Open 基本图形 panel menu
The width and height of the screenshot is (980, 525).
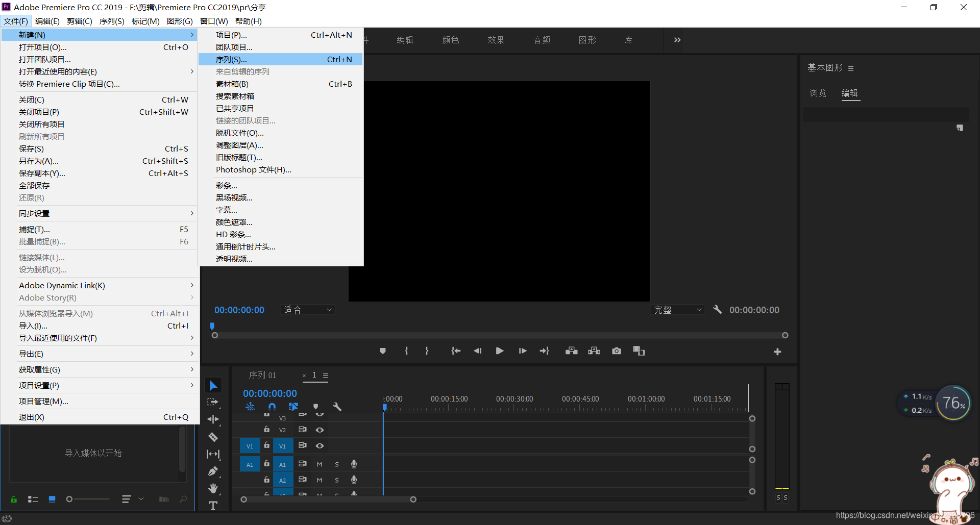pos(851,68)
